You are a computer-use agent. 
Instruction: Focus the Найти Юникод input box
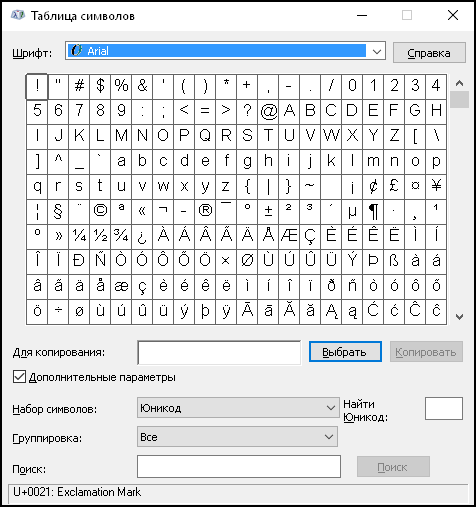(444, 408)
